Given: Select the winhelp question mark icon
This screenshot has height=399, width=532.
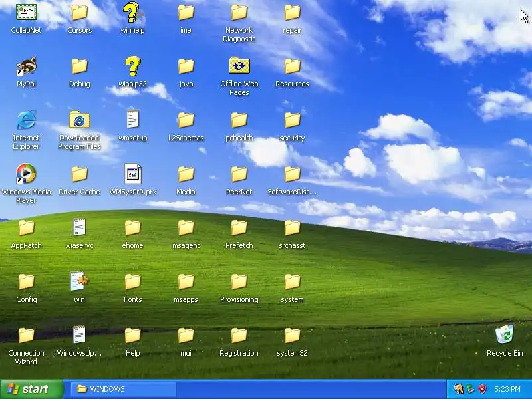Looking at the screenshot, I should click(x=132, y=13).
